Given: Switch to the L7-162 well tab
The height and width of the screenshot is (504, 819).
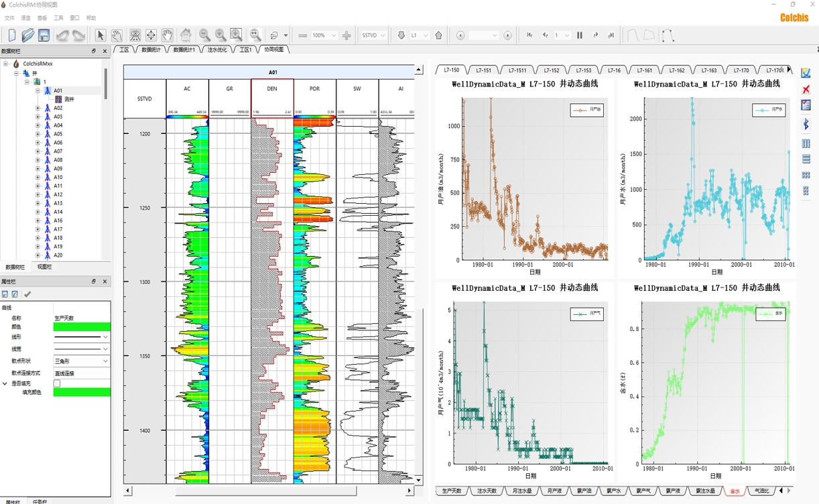Looking at the screenshot, I should coord(676,70).
